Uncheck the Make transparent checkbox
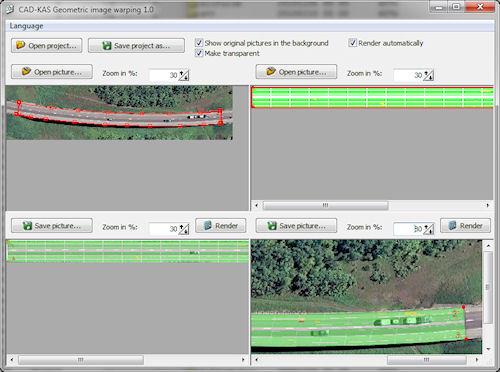The height and width of the screenshot is (372, 500). 199,53
